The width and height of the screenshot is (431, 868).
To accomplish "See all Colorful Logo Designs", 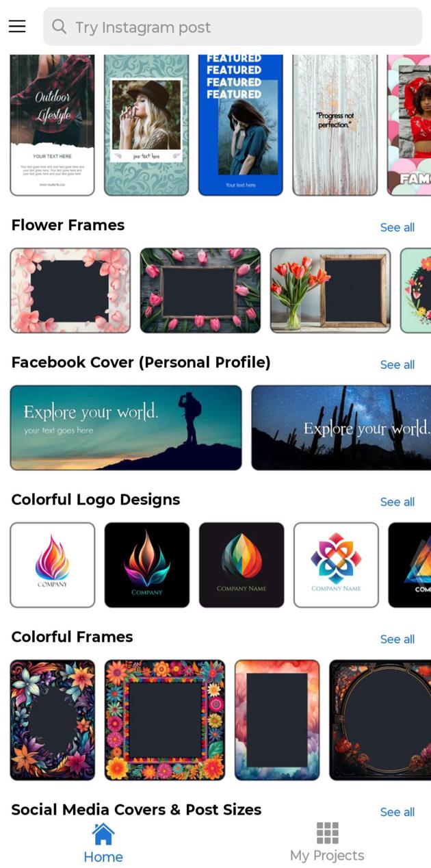I will pos(397,502).
